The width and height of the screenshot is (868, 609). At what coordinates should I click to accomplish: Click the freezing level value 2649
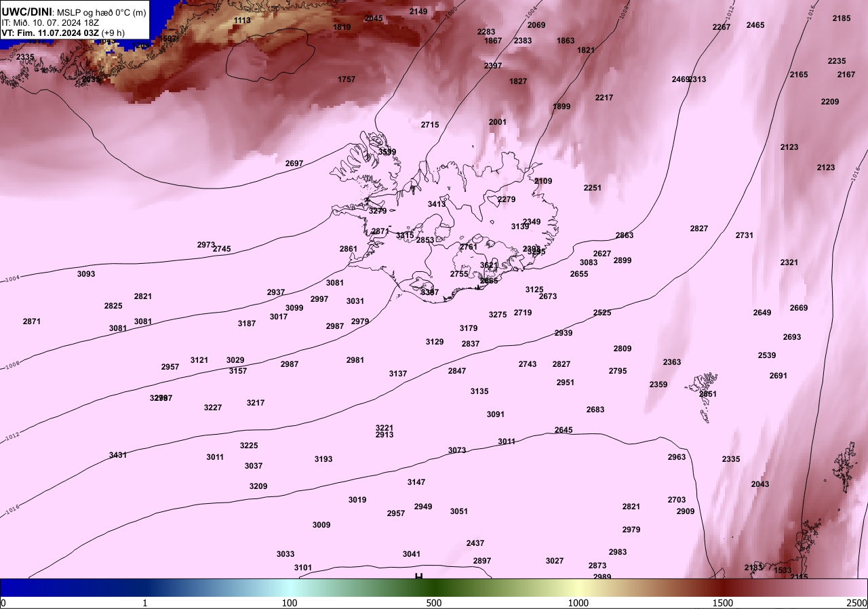point(762,313)
